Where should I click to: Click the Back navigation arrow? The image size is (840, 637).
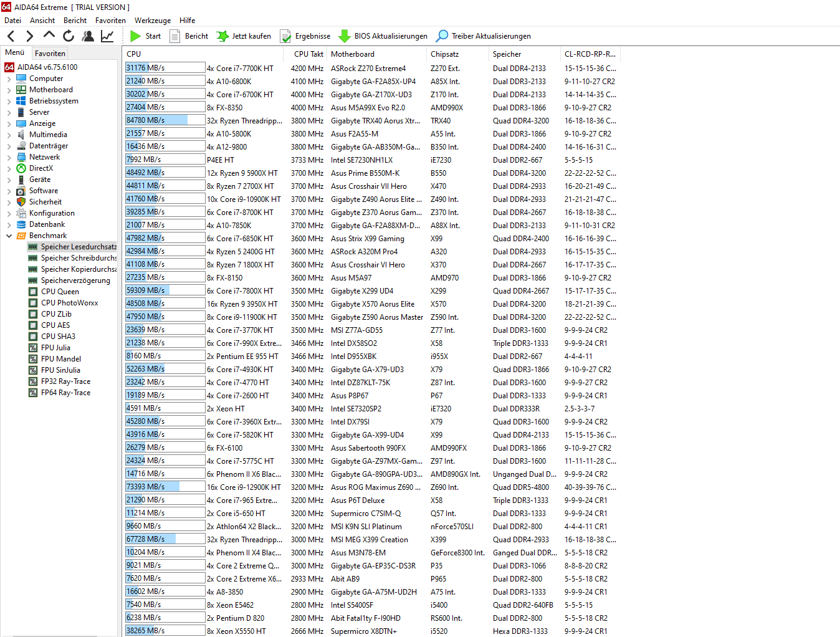click(x=11, y=36)
